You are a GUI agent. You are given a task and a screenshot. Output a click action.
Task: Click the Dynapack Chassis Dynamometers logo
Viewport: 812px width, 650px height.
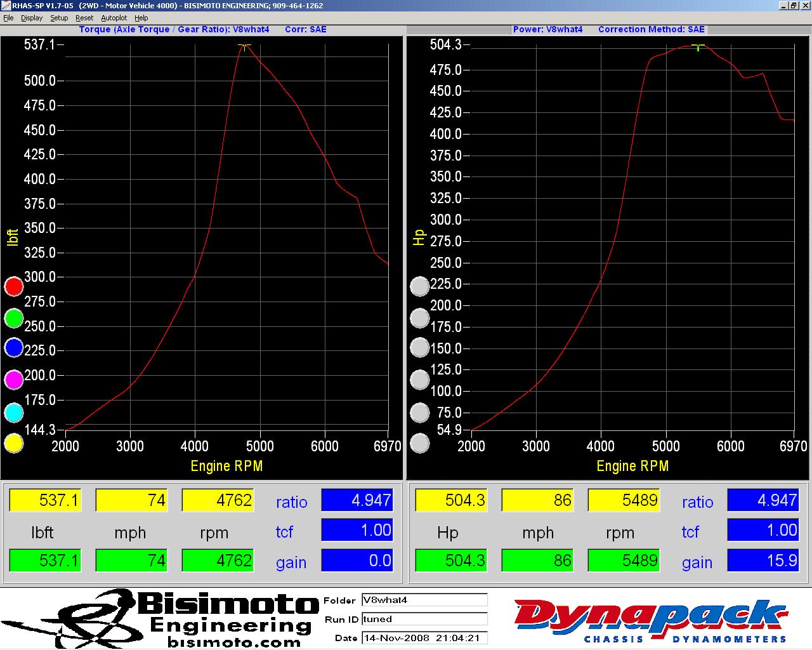650,621
